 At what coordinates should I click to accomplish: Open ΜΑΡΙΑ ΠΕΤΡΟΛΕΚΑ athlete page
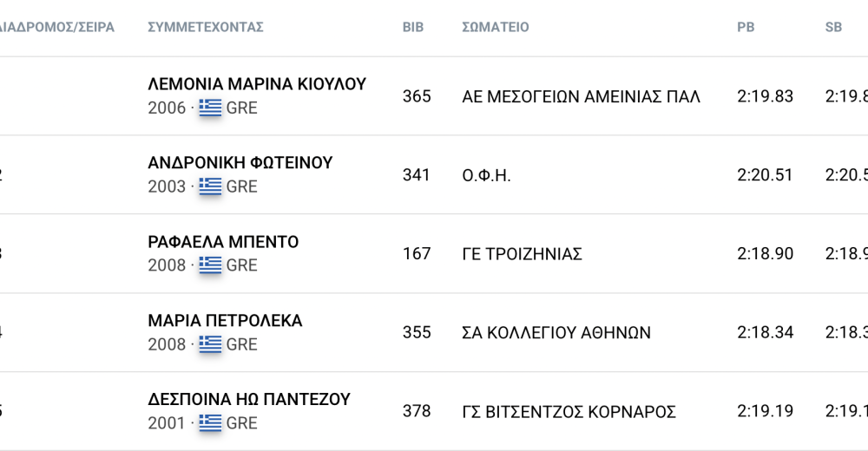pyautogui.click(x=226, y=321)
